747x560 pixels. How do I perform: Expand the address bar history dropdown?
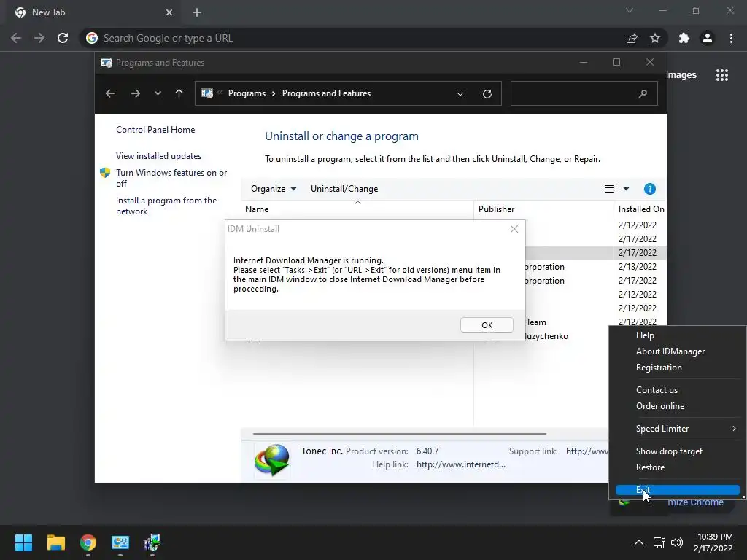pyautogui.click(x=460, y=94)
